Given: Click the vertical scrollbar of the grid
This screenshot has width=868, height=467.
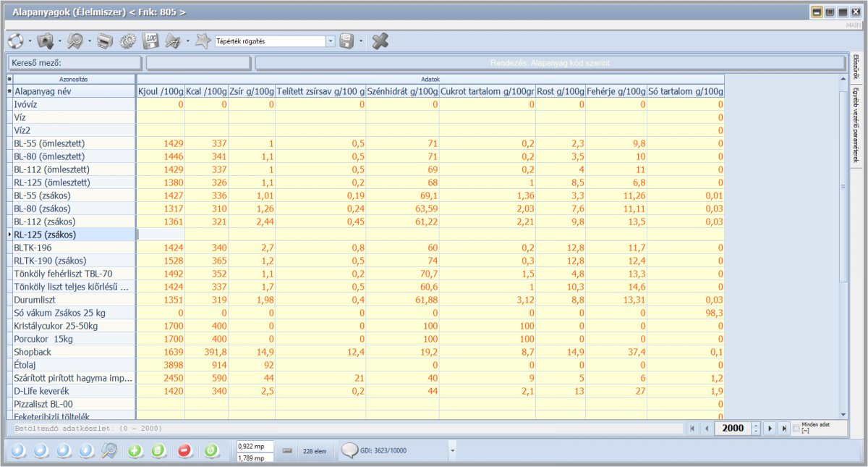Looking at the screenshot, I should pyautogui.click(x=843, y=217).
